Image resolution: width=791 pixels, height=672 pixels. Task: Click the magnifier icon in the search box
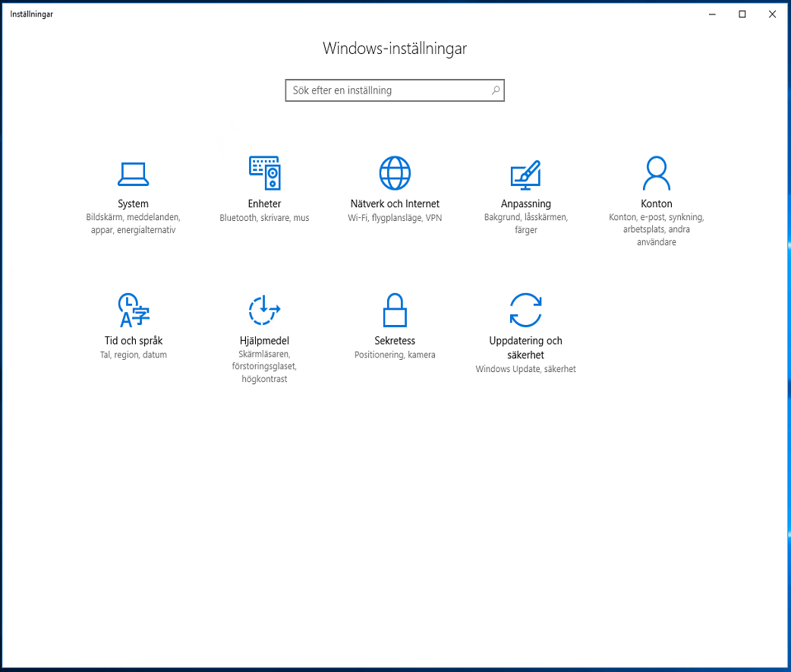click(495, 90)
